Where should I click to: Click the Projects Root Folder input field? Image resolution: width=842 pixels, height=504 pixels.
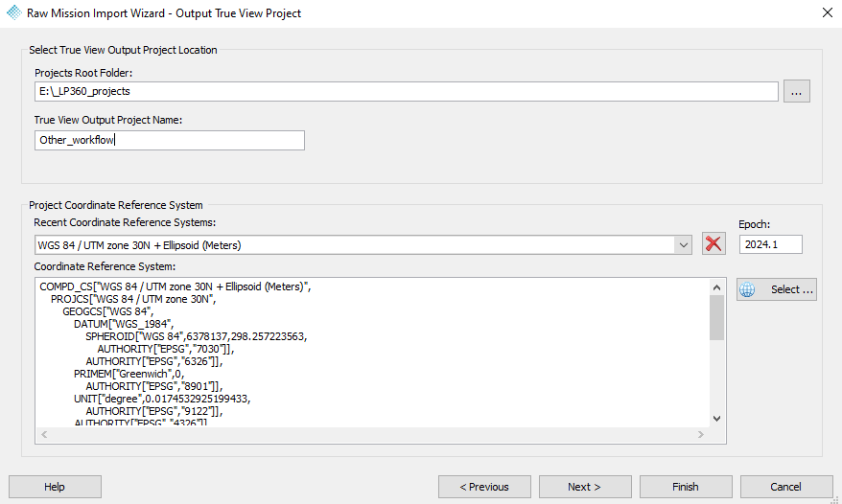(x=407, y=91)
